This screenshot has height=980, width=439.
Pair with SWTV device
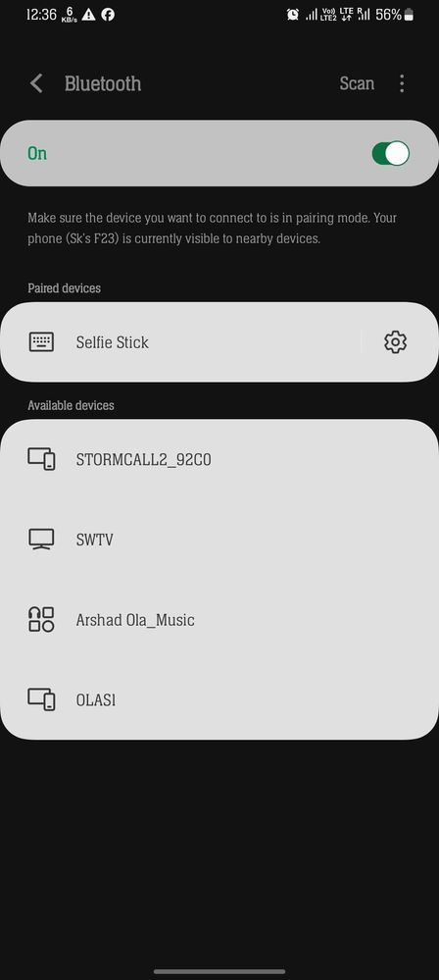point(219,540)
